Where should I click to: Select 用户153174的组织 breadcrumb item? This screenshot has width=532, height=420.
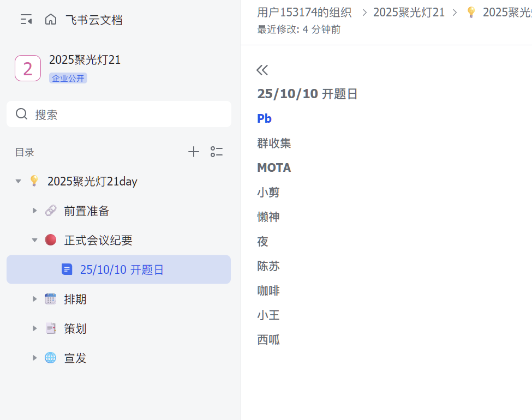(304, 12)
